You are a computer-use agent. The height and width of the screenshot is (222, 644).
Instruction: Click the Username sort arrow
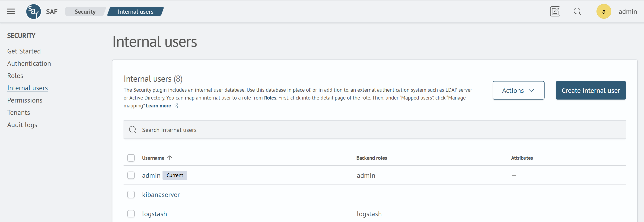coord(170,158)
